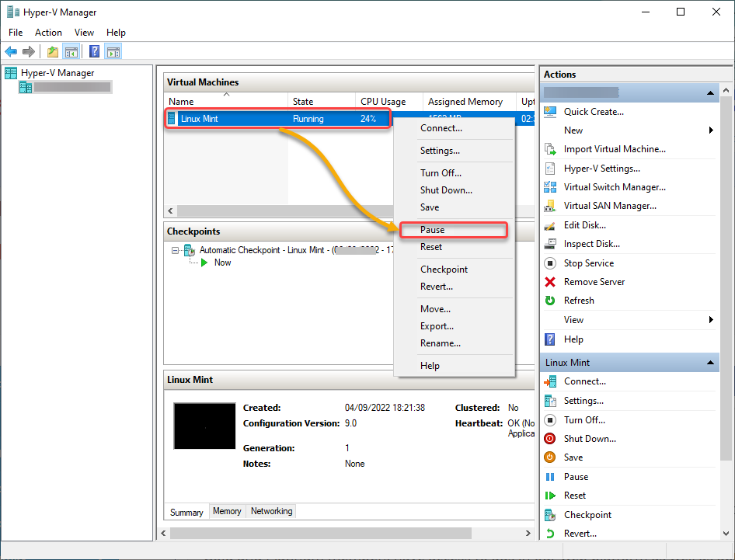Click the Checkpoint icon in Actions pane

pos(550,515)
